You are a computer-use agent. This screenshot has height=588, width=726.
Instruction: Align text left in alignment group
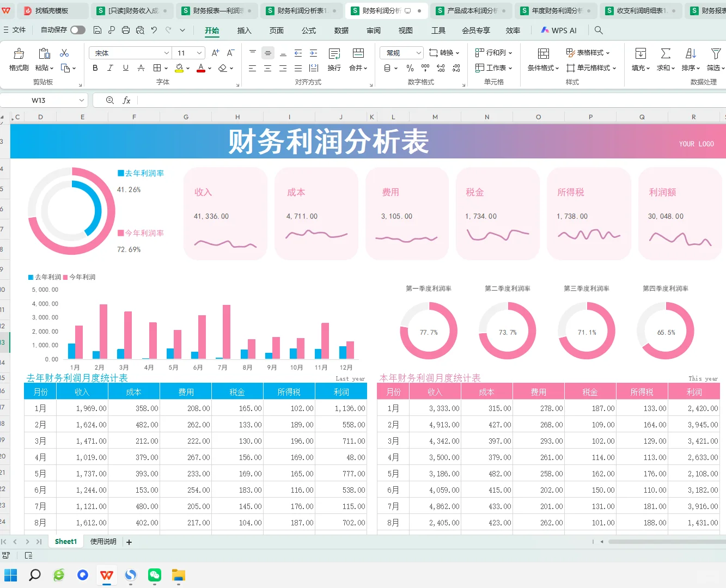[253, 68]
